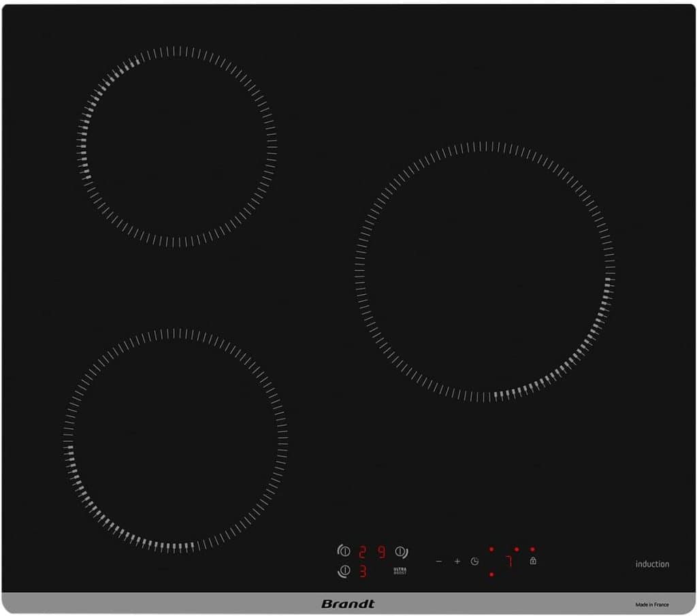
Task: Tap the red timer display showing 7
Action: pos(508,562)
